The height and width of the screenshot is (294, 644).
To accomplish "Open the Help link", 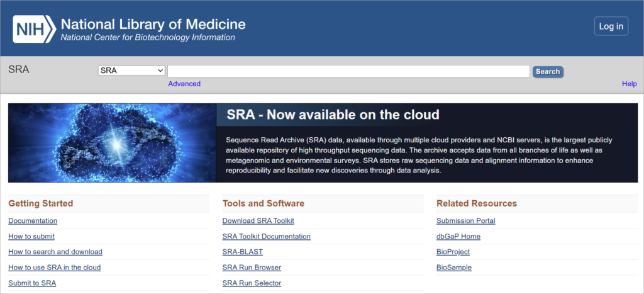I will coord(629,84).
